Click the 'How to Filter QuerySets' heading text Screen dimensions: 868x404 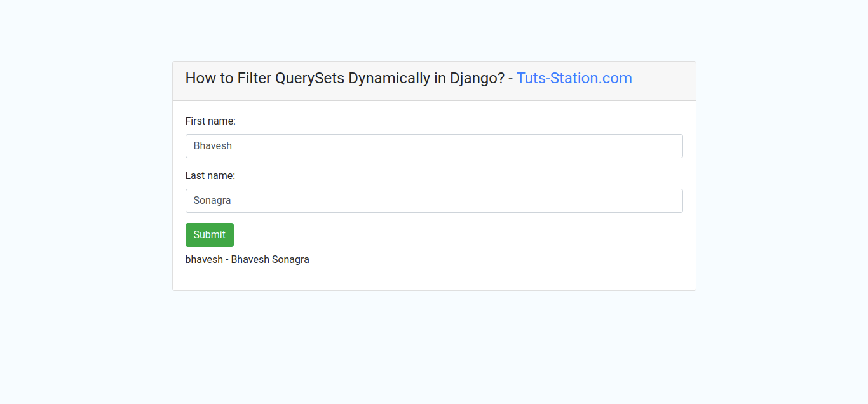[x=265, y=78]
